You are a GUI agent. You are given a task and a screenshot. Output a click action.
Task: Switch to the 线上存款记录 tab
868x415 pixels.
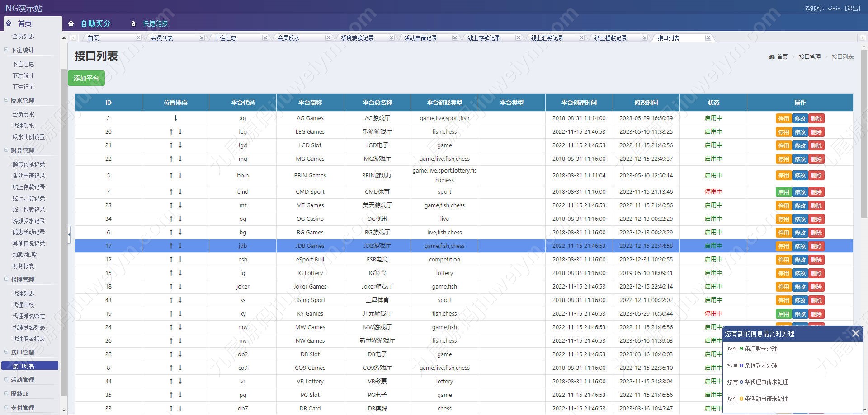click(x=484, y=38)
